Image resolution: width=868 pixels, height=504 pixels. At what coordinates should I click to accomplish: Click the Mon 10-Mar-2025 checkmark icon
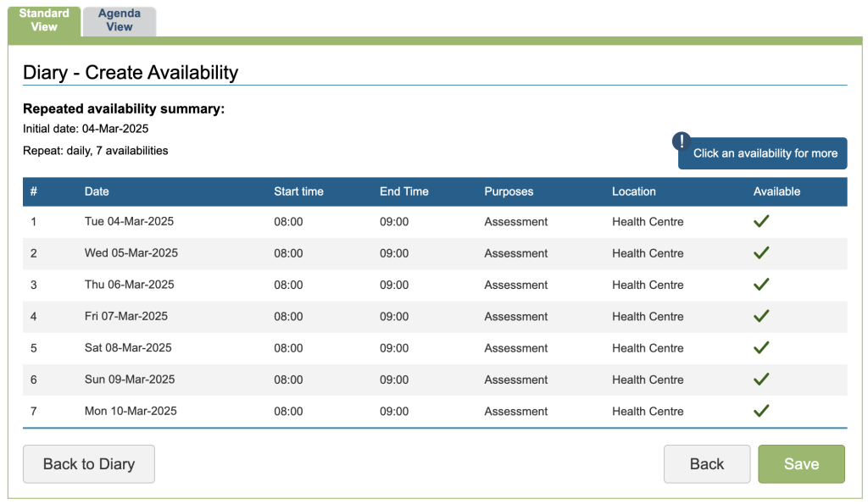[x=761, y=411]
